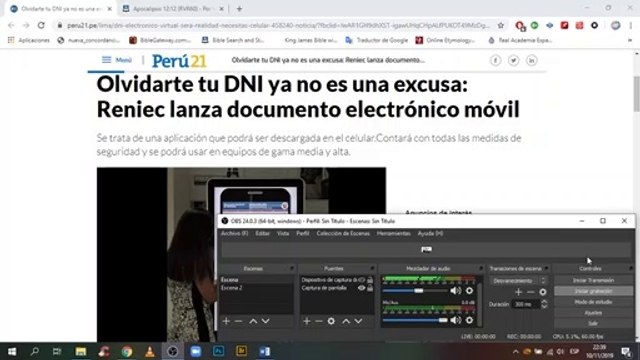Move the scene up in the Escenas panel
The image size is (640, 360).
(x=253, y=321)
